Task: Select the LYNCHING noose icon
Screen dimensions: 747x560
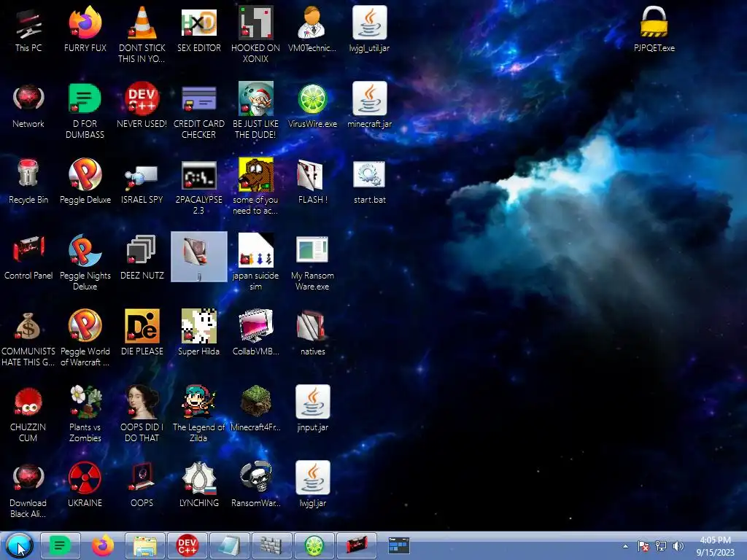Action: point(198,485)
